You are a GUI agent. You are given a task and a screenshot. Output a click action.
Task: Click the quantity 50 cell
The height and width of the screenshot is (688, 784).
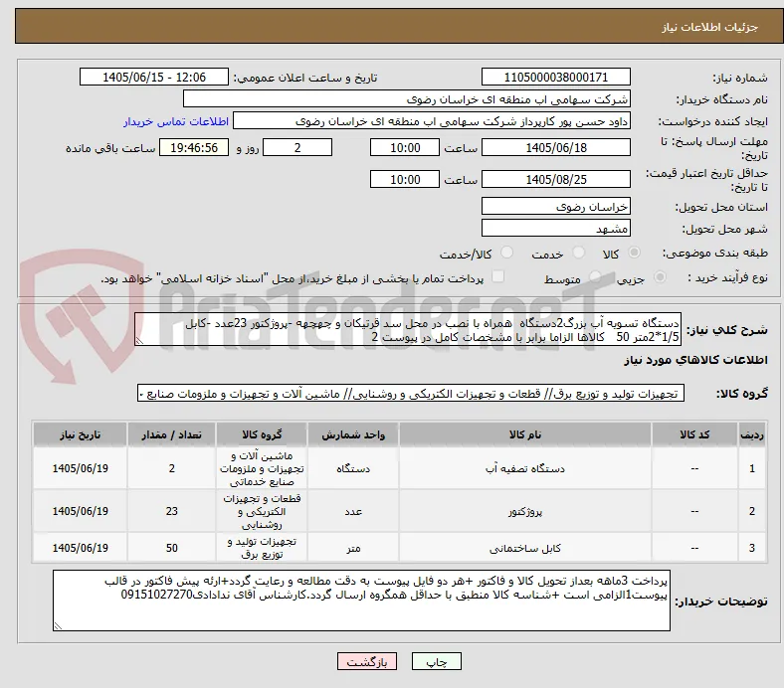tap(171, 548)
